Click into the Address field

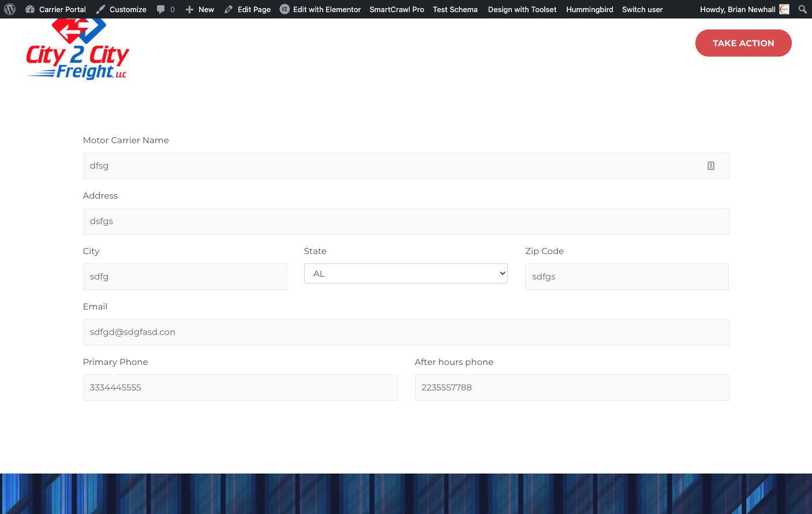pos(406,221)
